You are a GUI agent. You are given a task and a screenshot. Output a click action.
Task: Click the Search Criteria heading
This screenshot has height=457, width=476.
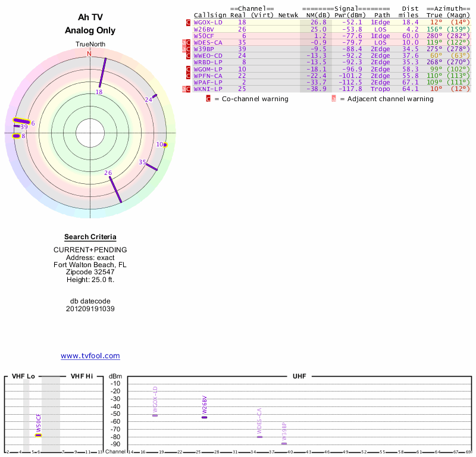90,237
